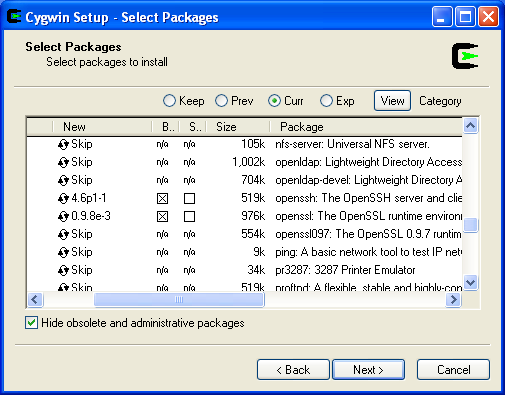This screenshot has height=395, width=505.
Task: Cancel the Cygwin setup
Action: (453, 370)
